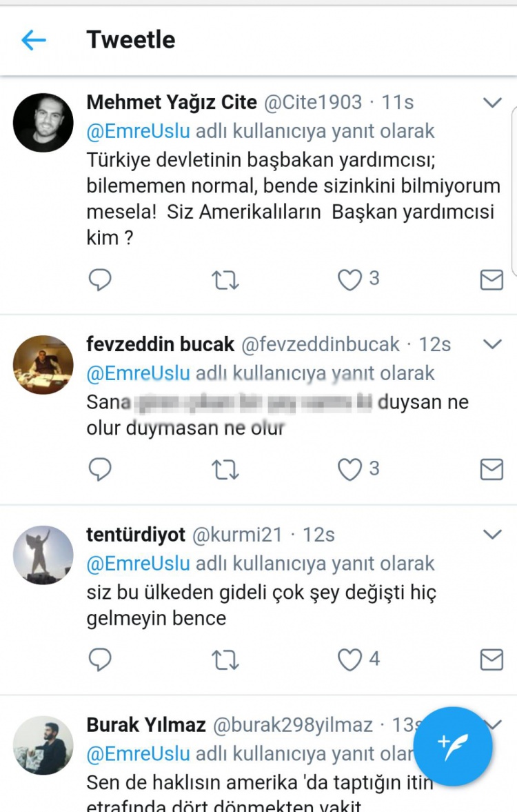This screenshot has width=517, height=812.
Task: Retweet Mehmet Yağız Cite's tweet
Action: point(225,279)
